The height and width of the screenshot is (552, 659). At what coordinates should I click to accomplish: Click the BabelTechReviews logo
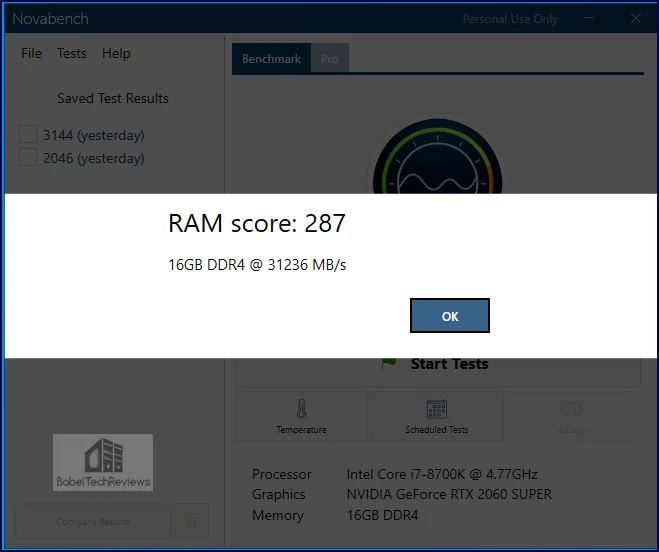tap(103, 462)
